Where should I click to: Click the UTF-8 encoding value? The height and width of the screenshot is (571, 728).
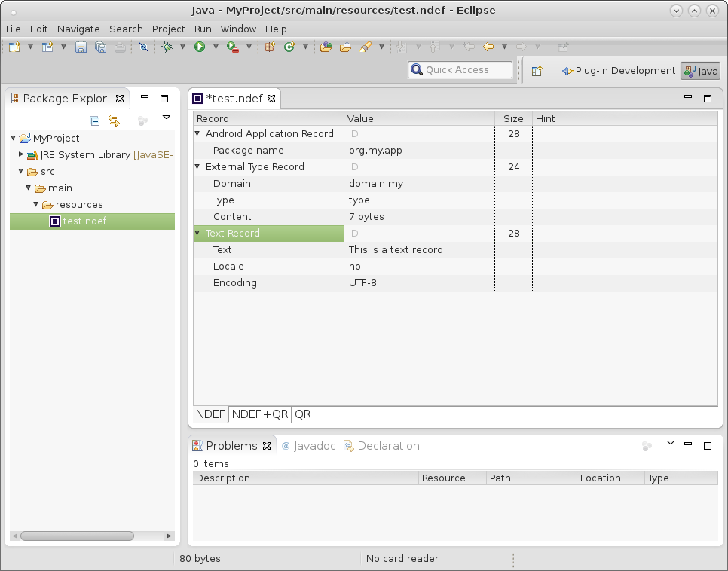(x=362, y=283)
